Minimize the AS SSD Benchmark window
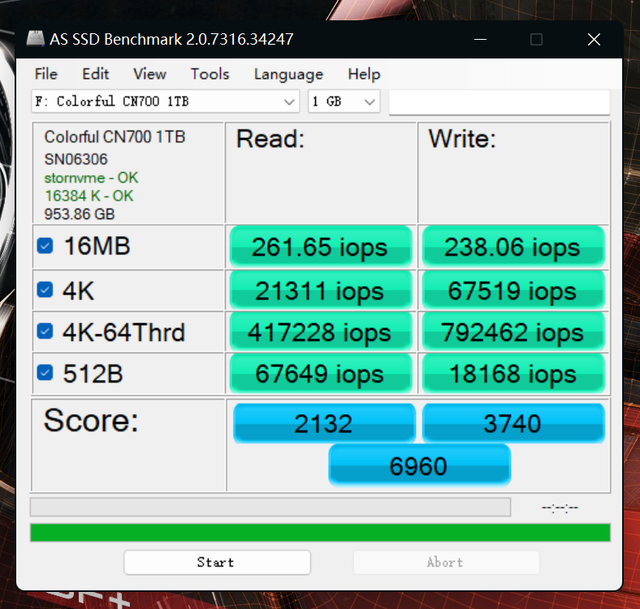Viewport: 640px width, 609px height. pos(480,40)
